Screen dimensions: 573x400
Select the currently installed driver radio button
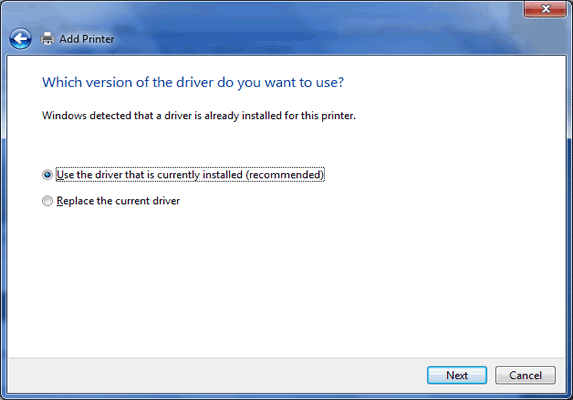pos(47,175)
